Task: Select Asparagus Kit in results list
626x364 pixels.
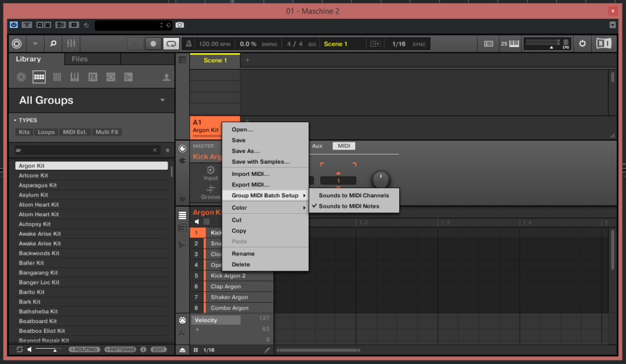Action: (x=92, y=186)
